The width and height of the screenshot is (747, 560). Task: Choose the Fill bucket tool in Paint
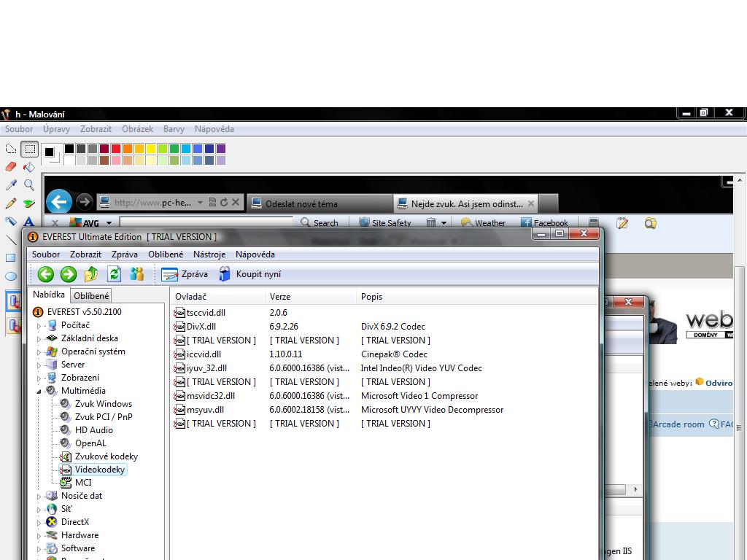(x=29, y=167)
